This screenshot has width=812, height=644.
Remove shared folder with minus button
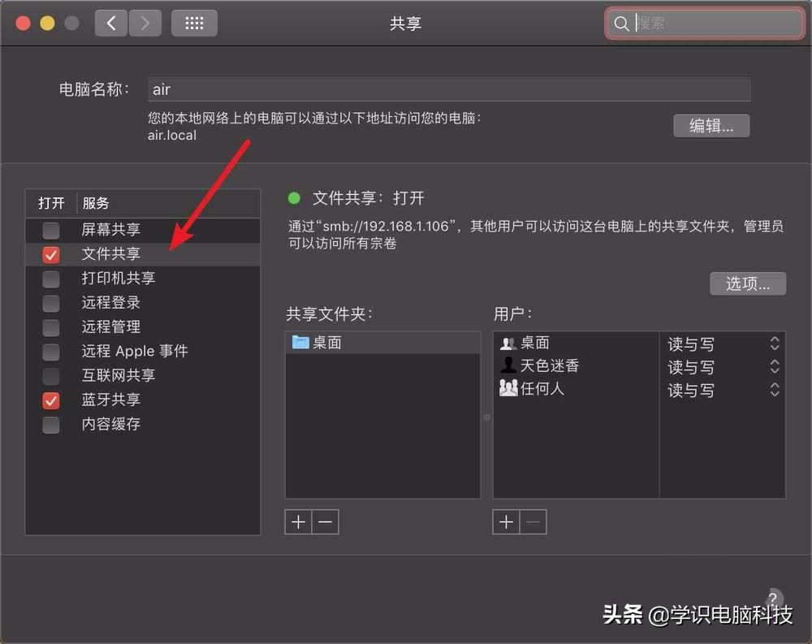[x=326, y=521]
